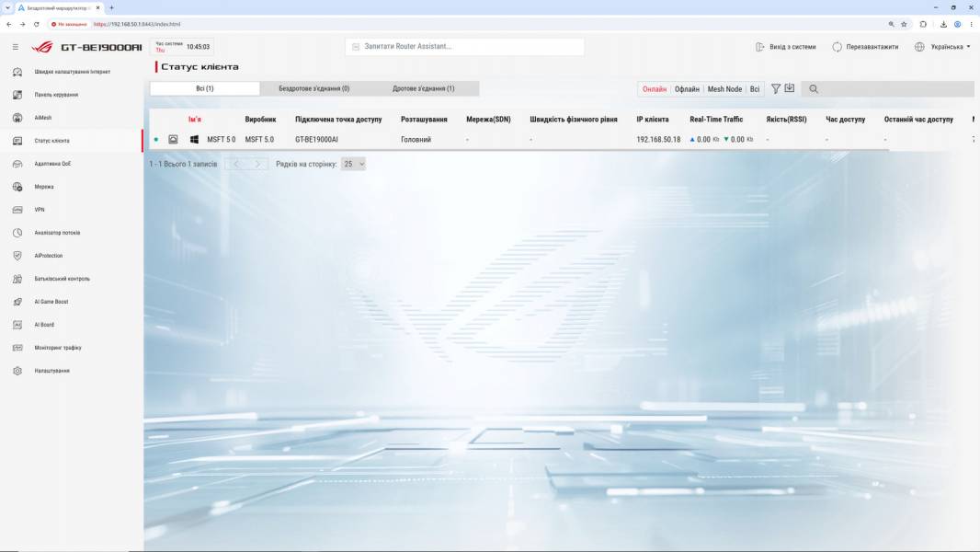Image resolution: width=980 pixels, height=552 pixels.
Task: Select the Офлайн status filter
Action: pyautogui.click(x=687, y=89)
